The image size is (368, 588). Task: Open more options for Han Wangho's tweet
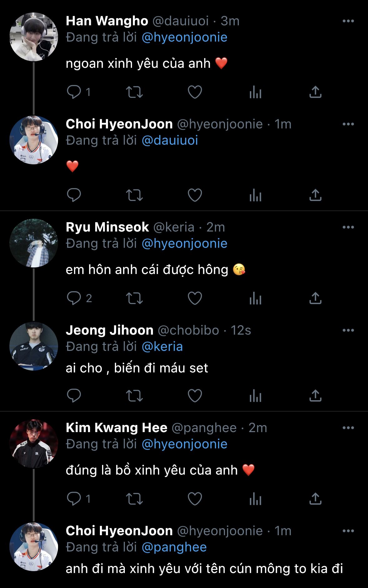(348, 21)
